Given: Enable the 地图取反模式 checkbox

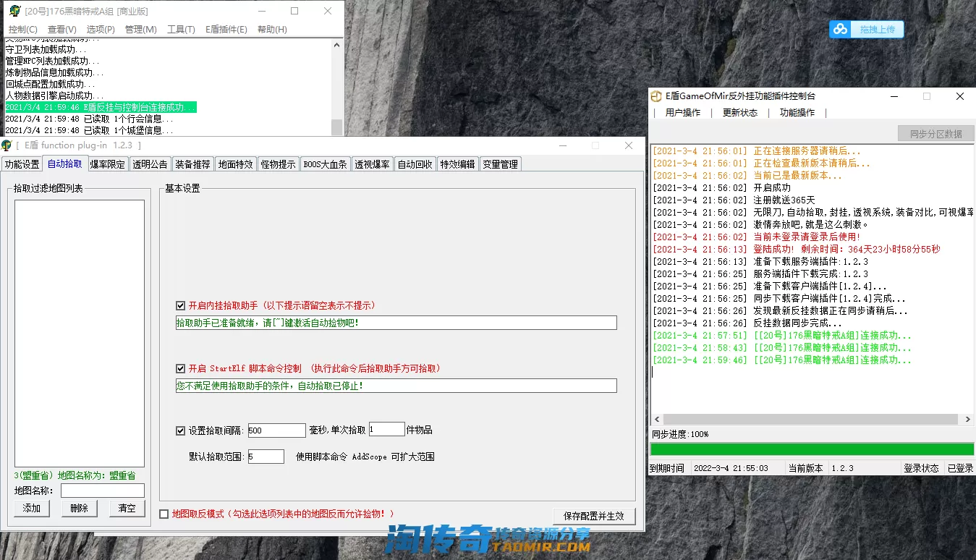Looking at the screenshot, I should coord(164,514).
